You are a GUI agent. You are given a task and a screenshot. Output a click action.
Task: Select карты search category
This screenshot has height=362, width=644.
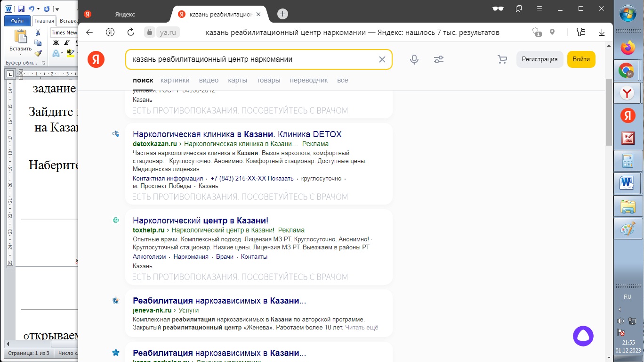point(237,80)
